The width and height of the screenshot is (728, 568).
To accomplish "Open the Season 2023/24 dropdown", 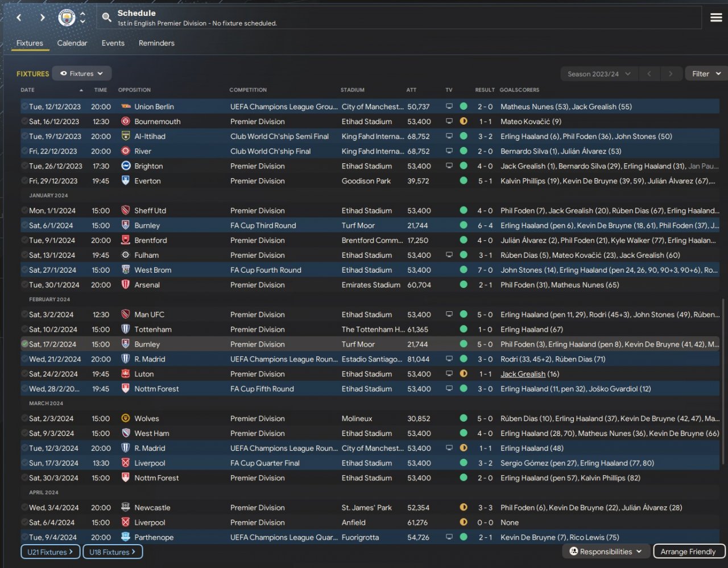I will point(599,74).
